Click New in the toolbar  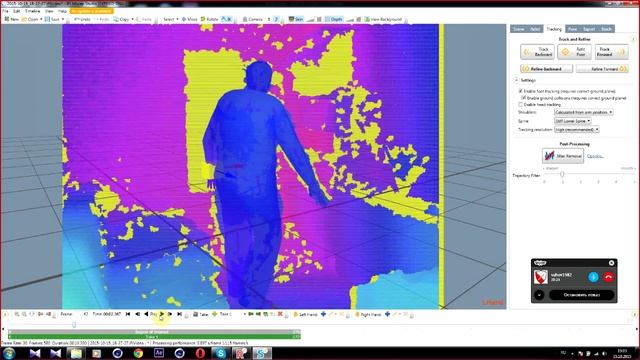click(x=11, y=19)
